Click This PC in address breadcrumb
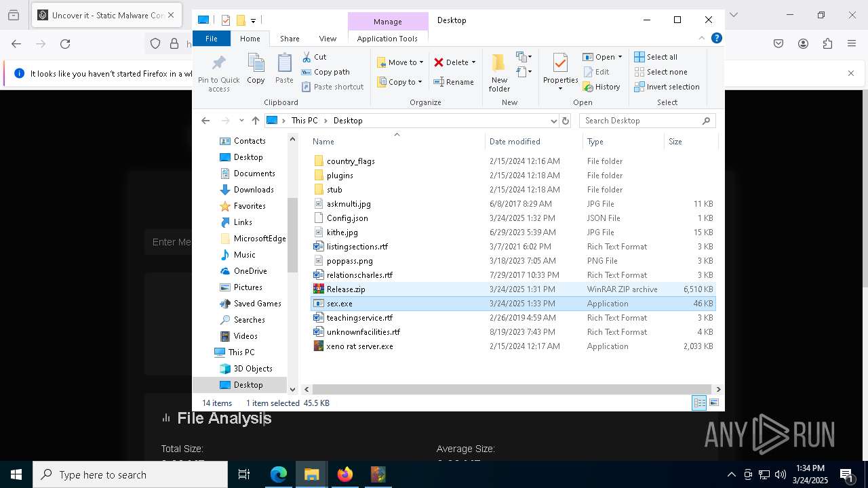This screenshot has width=868, height=488. (x=304, y=121)
